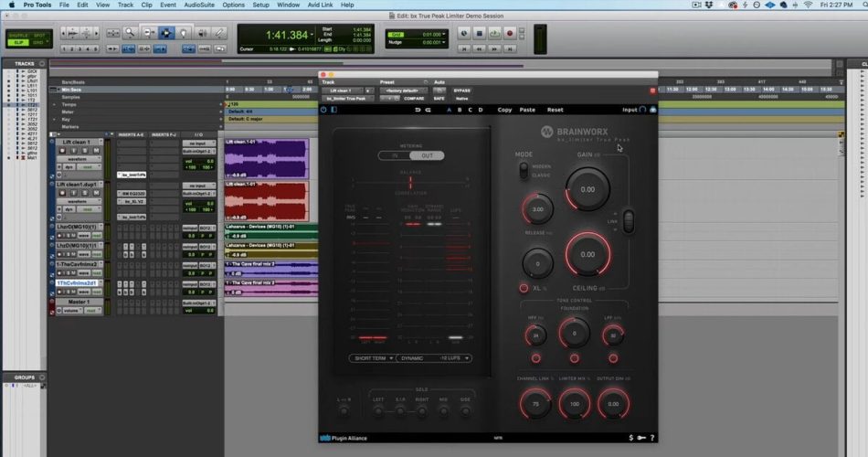Open the DYNAMIC -12 LUFS dropdown
Viewport: 868px width, 457px height.
click(435, 358)
